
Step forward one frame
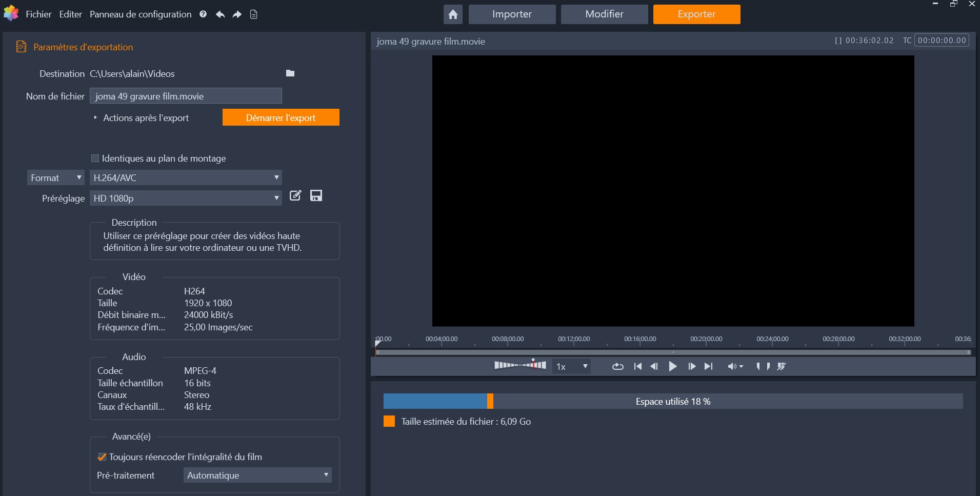[x=691, y=366]
